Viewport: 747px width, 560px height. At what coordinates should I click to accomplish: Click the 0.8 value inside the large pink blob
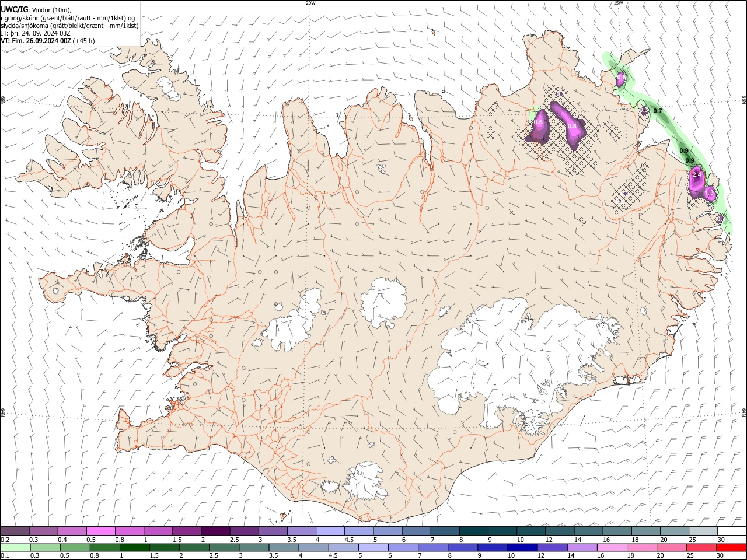572,126
